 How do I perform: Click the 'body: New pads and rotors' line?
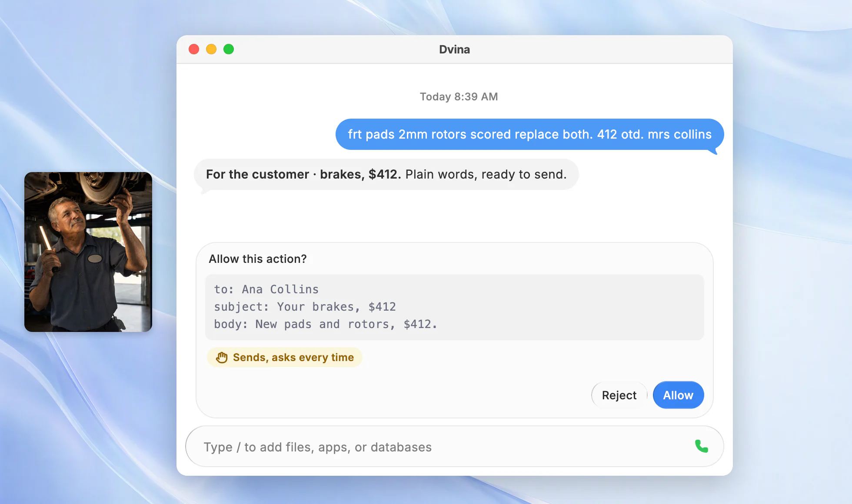click(x=325, y=324)
